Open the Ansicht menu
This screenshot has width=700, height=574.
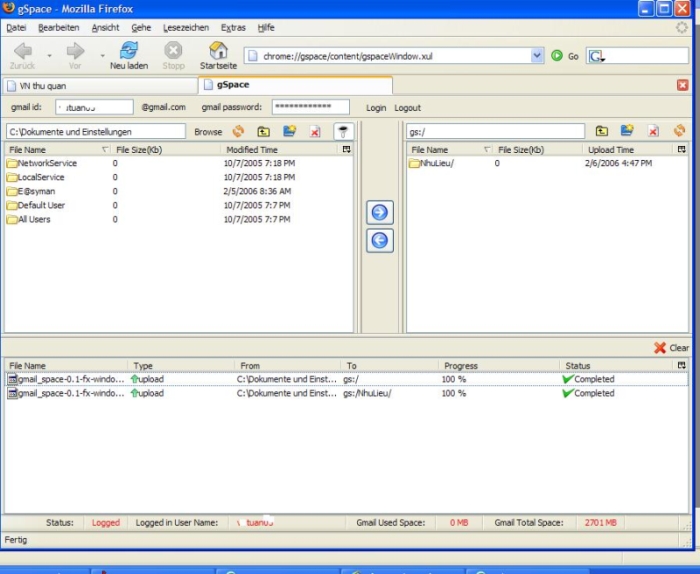pos(105,28)
